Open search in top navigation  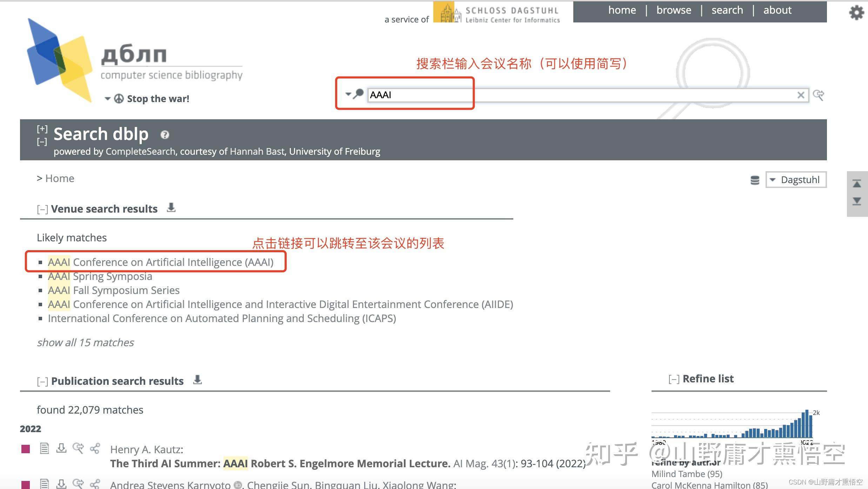click(x=727, y=10)
